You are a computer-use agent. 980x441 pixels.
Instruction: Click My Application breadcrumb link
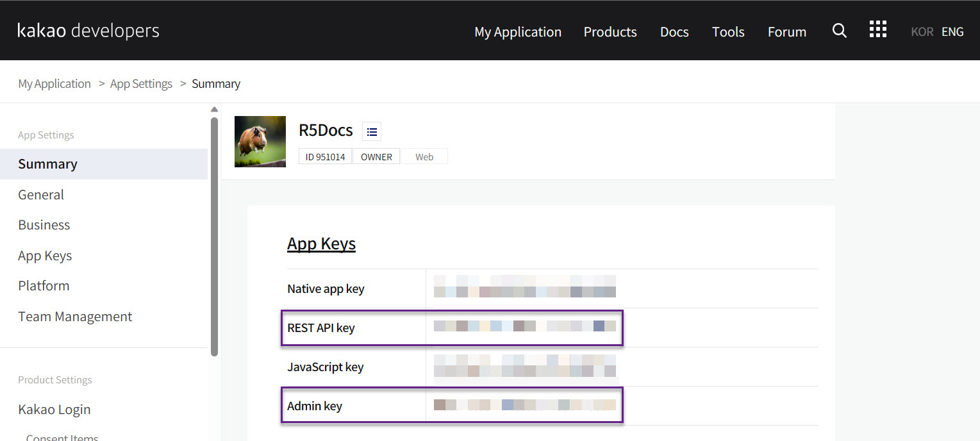point(54,84)
